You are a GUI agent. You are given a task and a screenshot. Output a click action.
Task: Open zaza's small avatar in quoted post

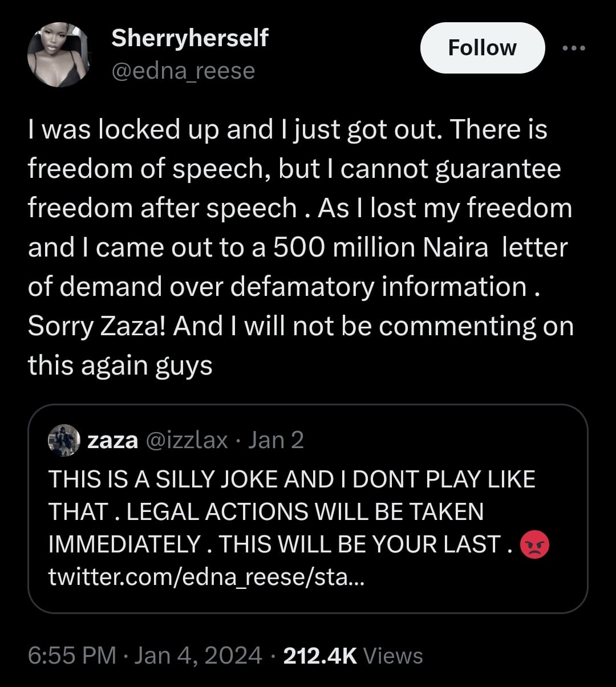coord(63,441)
